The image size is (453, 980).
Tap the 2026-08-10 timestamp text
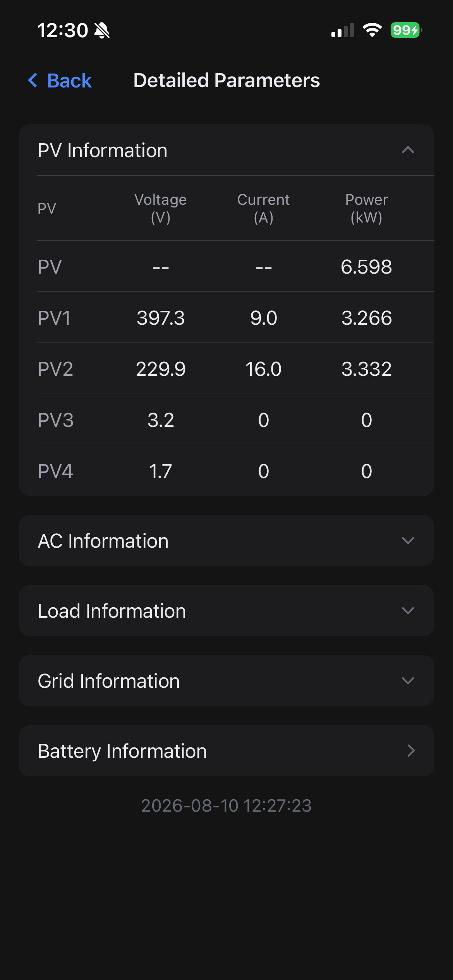click(x=226, y=806)
